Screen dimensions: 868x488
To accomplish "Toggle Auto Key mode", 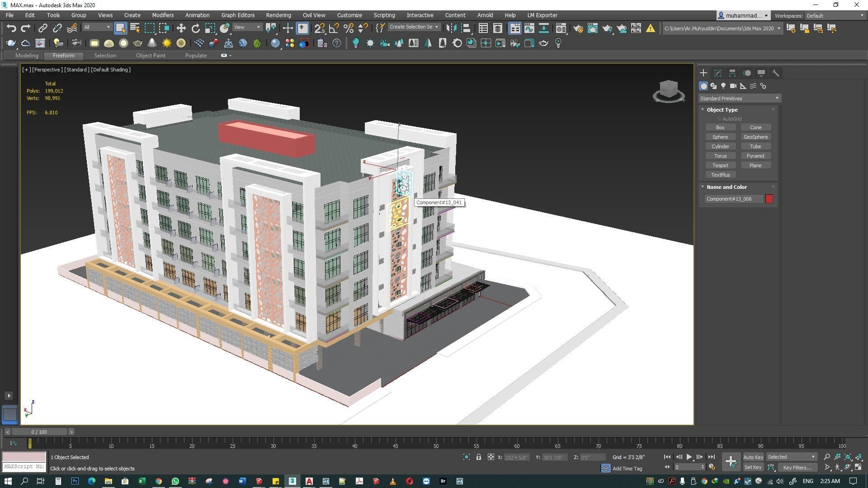I will pos(753,457).
